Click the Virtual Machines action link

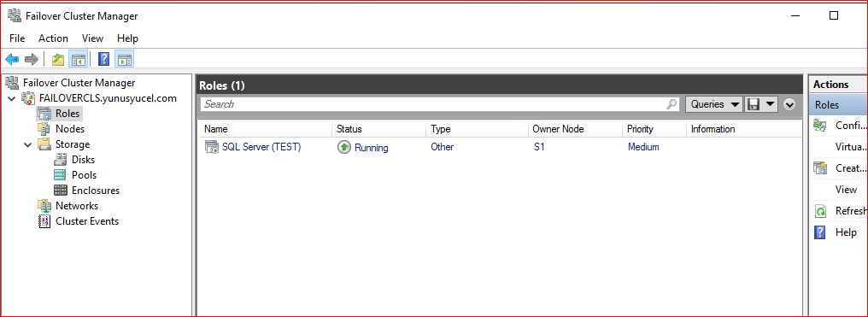pos(850,147)
